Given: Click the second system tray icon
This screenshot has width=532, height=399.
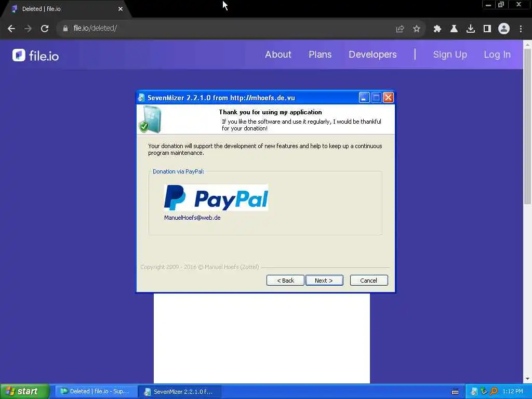Looking at the screenshot, I should [x=484, y=392].
